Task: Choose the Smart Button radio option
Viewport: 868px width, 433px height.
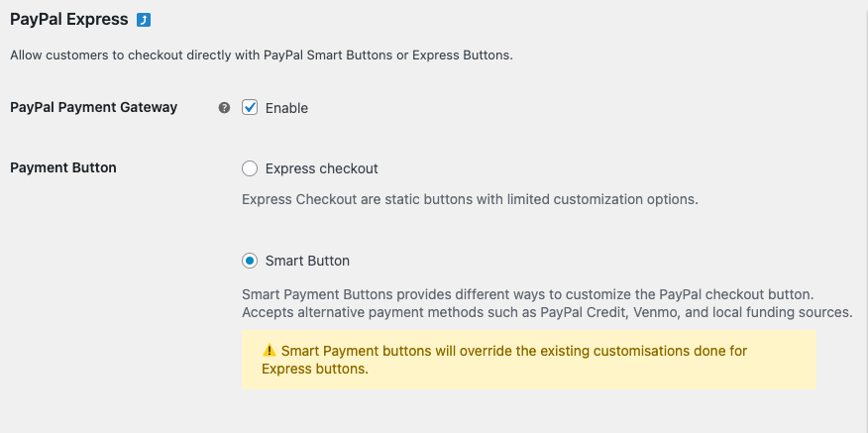Action: click(250, 261)
